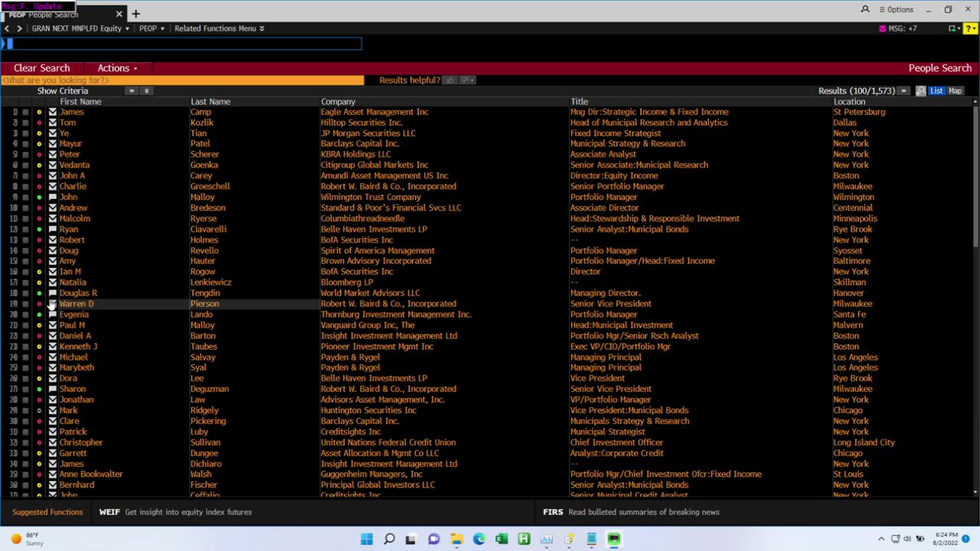
Task: Open the results feedback comment dropdown
Action: point(467,80)
